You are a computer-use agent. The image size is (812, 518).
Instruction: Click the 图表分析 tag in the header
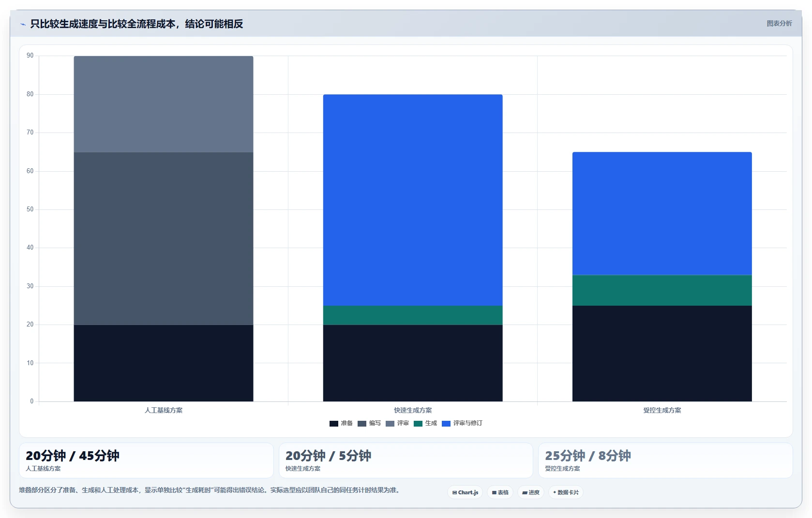coord(779,23)
